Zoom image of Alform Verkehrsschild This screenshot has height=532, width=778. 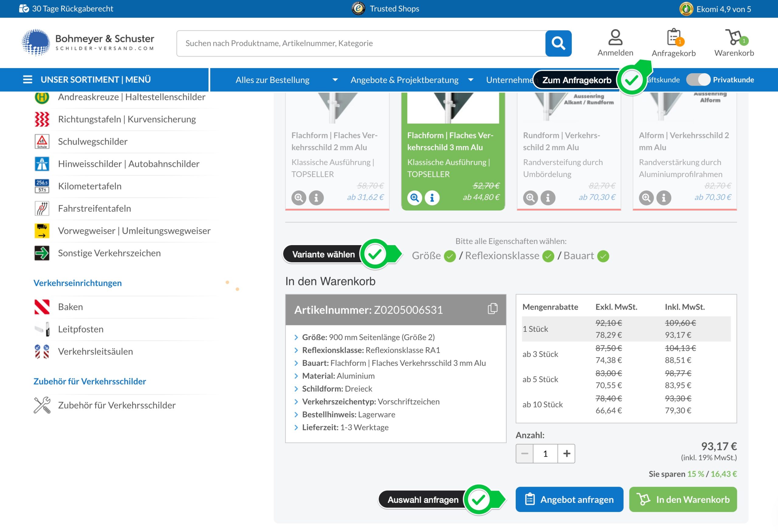click(646, 198)
